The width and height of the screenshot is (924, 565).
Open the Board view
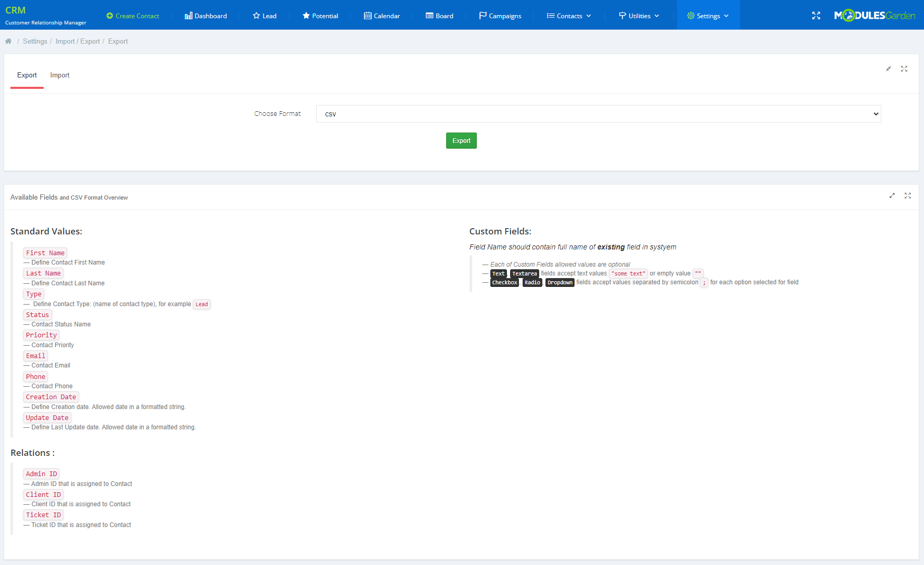(x=439, y=16)
